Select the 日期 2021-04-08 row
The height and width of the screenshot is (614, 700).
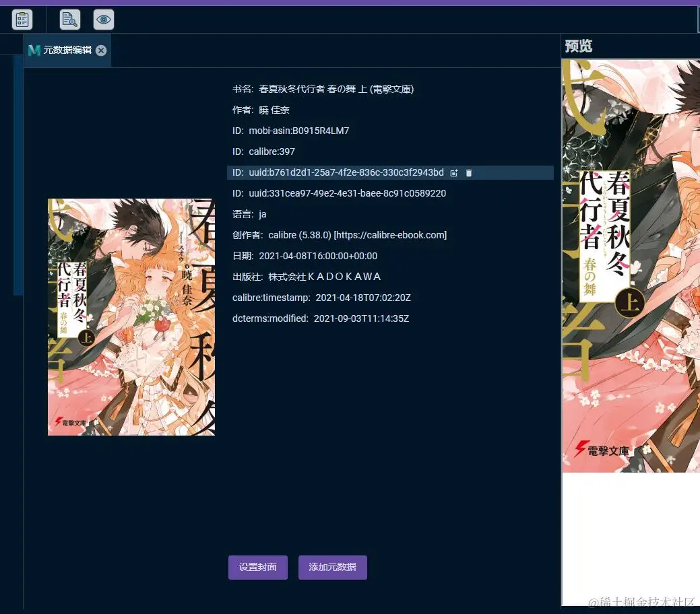(x=390, y=256)
